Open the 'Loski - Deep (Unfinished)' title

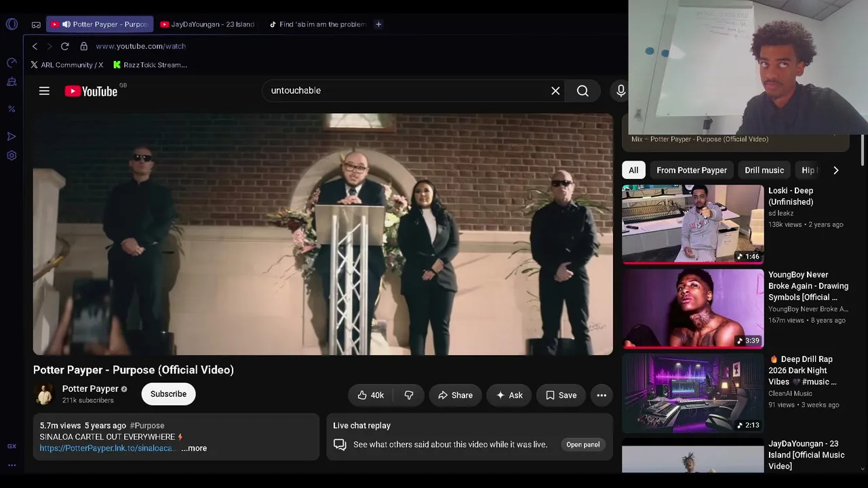[x=791, y=197]
